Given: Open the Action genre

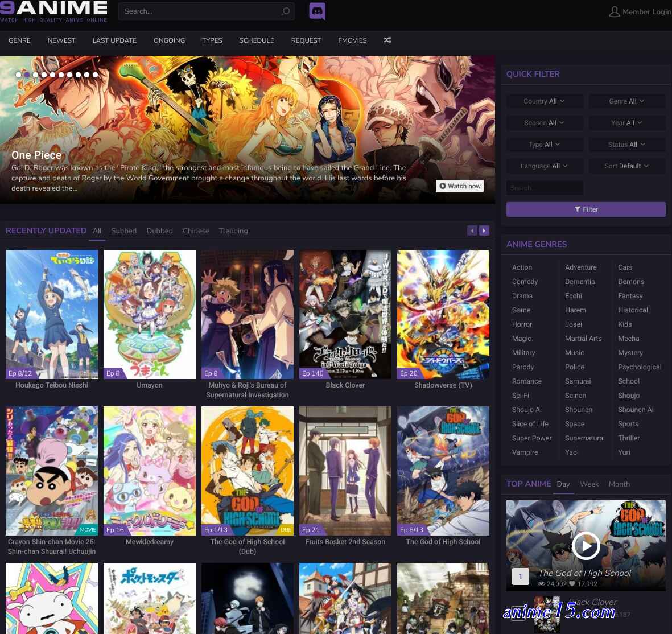Looking at the screenshot, I should point(522,267).
